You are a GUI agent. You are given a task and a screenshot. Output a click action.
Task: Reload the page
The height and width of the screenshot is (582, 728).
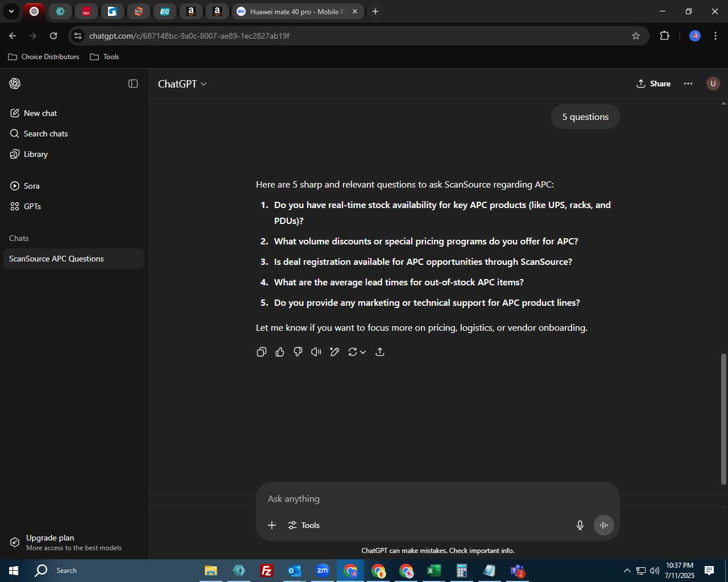[x=53, y=36]
